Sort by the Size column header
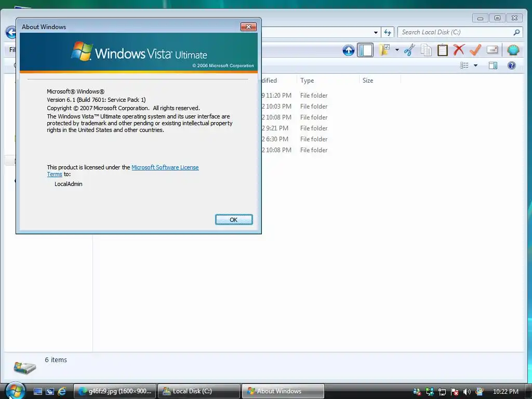Screen dimensions: 532x399 tap(380, 81)
